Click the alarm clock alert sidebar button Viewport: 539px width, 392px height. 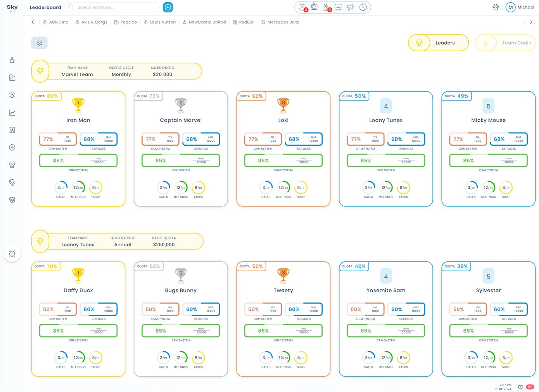pyautogui.click(x=12, y=254)
